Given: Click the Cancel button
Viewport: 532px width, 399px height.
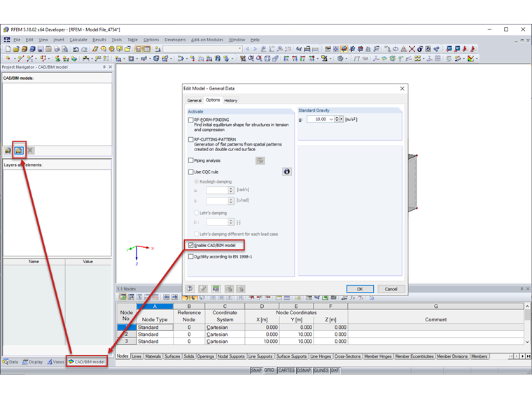Looking at the screenshot, I should pyautogui.click(x=391, y=288).
